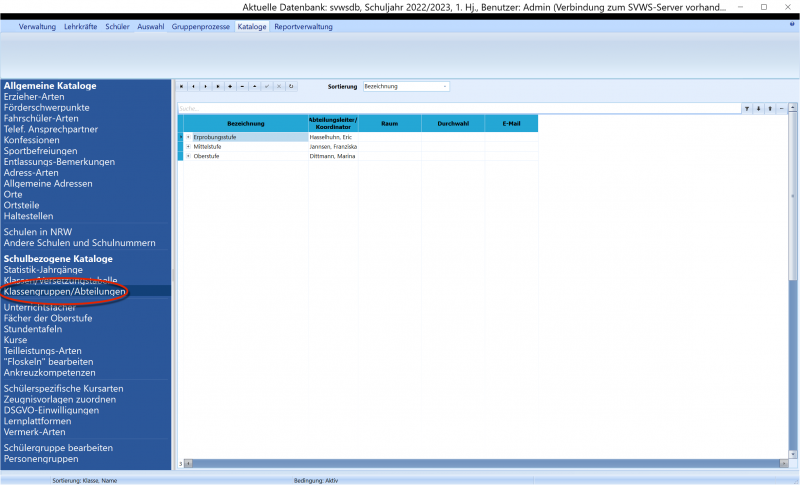The height and width of the screenshot is (485, 800).
Task: Open the Reportverwaltung menu
Action: click(x=304, y=27)
